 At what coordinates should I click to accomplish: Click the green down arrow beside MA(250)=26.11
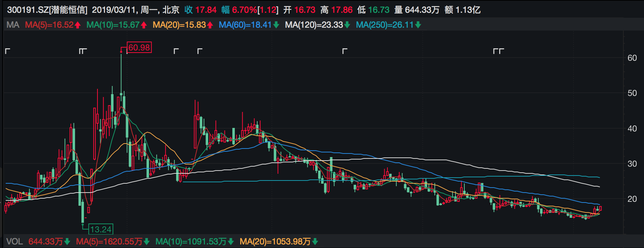point(418,25)
